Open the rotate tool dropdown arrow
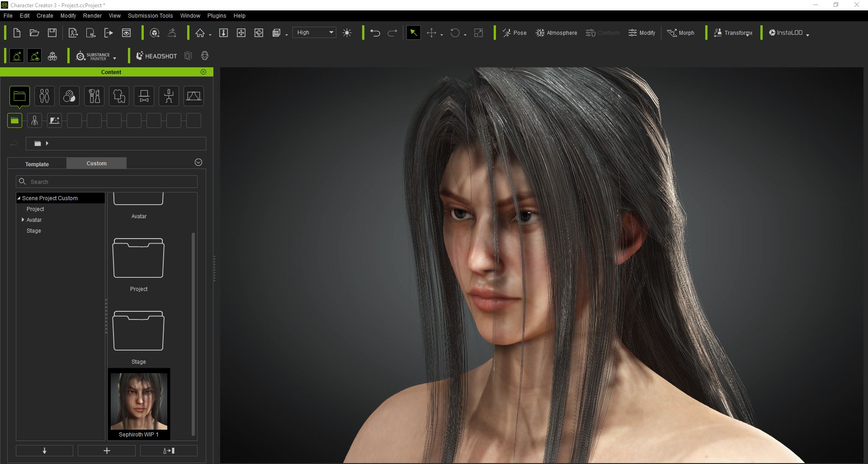Image resolution: width=868 pixels, height=464 pixels. click(465, 35)
